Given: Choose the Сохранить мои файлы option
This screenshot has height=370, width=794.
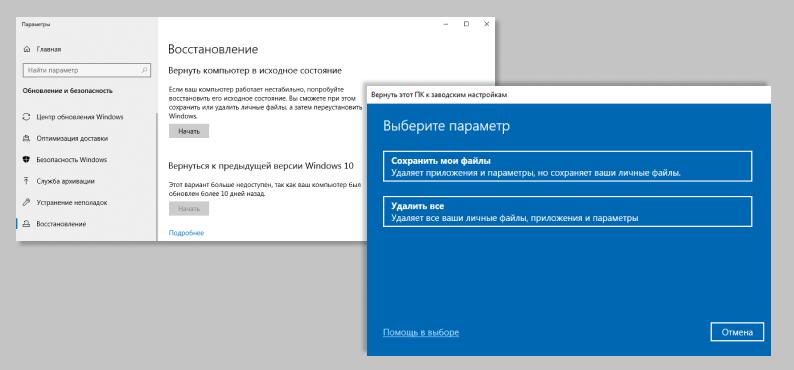Looking at the screenshot, I should 567,166.
